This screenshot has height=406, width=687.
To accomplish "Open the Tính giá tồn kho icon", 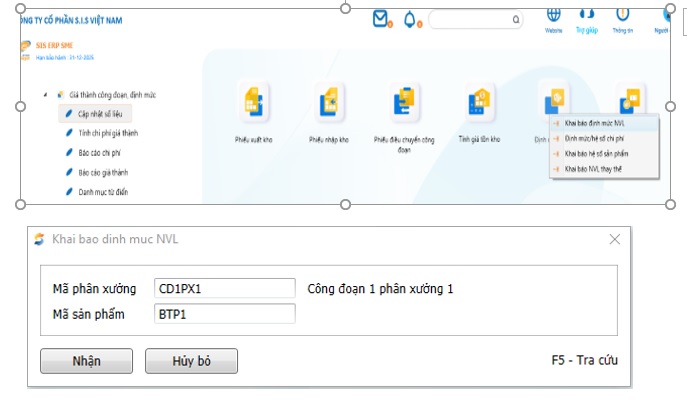I will click(479, 105).
